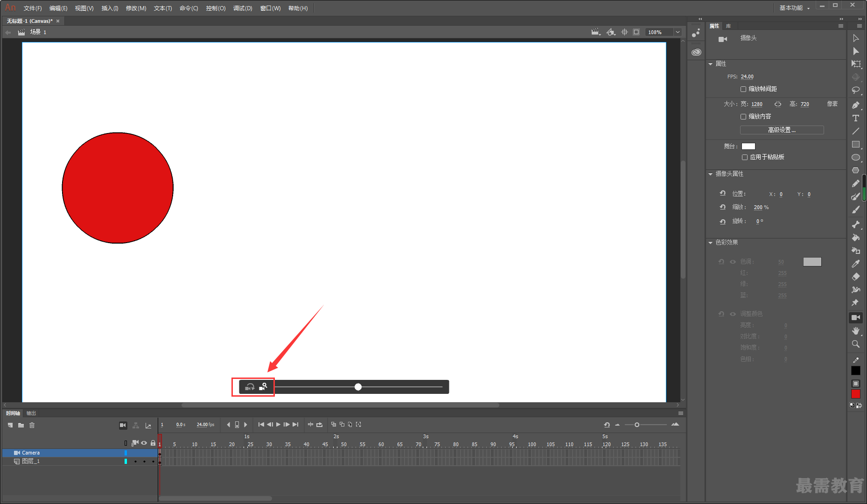The image size is (867, 504).
Task: Select the Text tool
Action: click(855, 118)
